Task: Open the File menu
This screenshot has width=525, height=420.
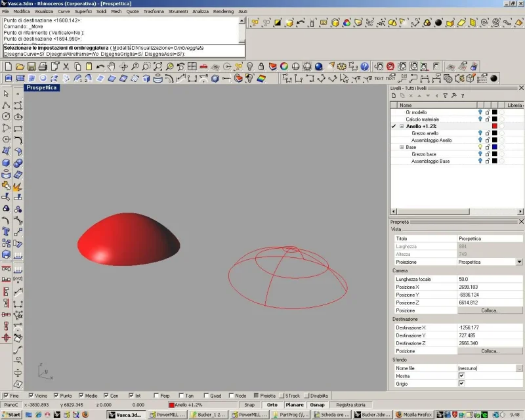Action: coord(5,11)
